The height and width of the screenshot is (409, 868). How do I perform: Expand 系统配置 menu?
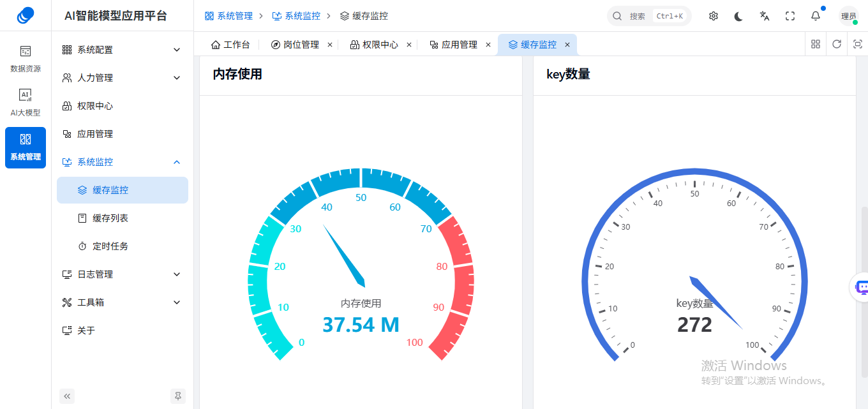pos(122,50)
